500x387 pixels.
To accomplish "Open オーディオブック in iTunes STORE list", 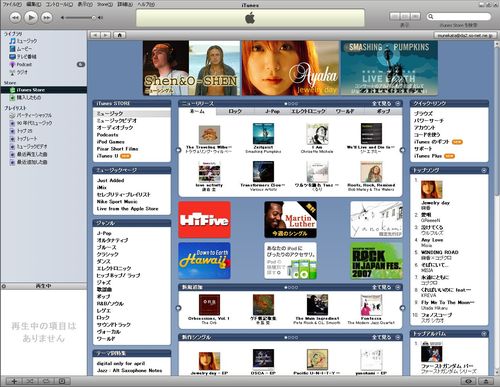I will click(x=115, y=128).
